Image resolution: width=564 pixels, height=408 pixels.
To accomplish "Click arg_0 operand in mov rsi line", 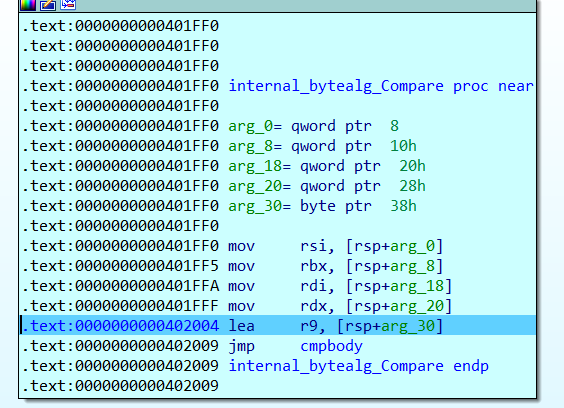I will point(413,246).
